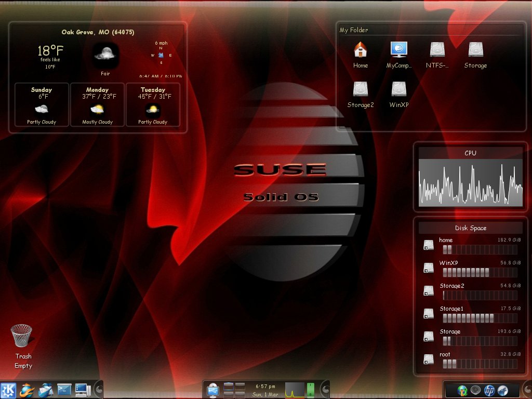This screenshot has width=532, height=399.
Task: Click the home disk usage bar
Action: 480,250
